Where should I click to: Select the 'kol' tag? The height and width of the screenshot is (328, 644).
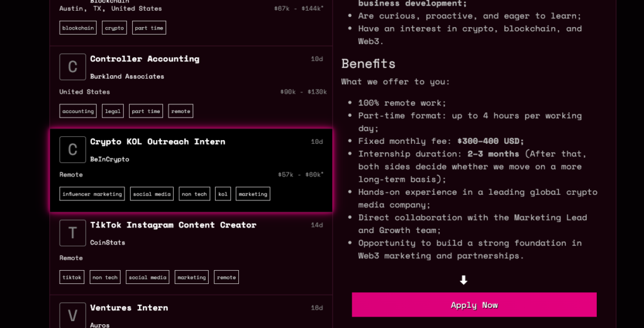(x=223, y=194)
